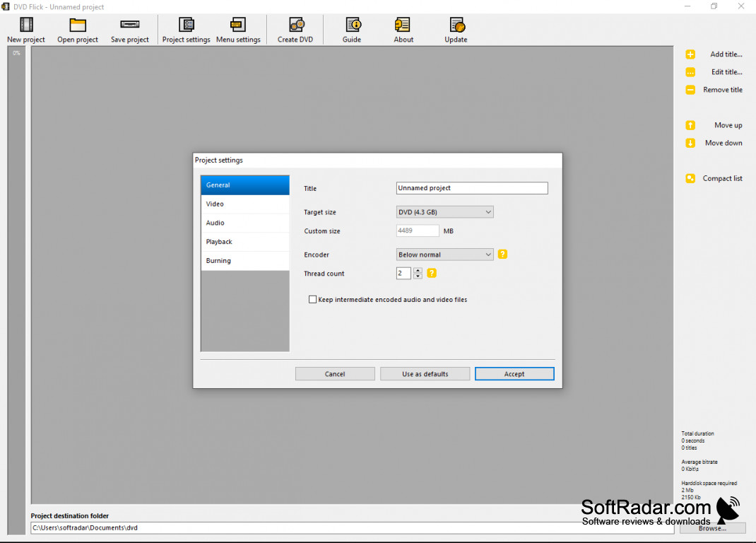Save the current project
Image resolution: width=756 pixels, height=543 pixels.
tap(129, 30)
